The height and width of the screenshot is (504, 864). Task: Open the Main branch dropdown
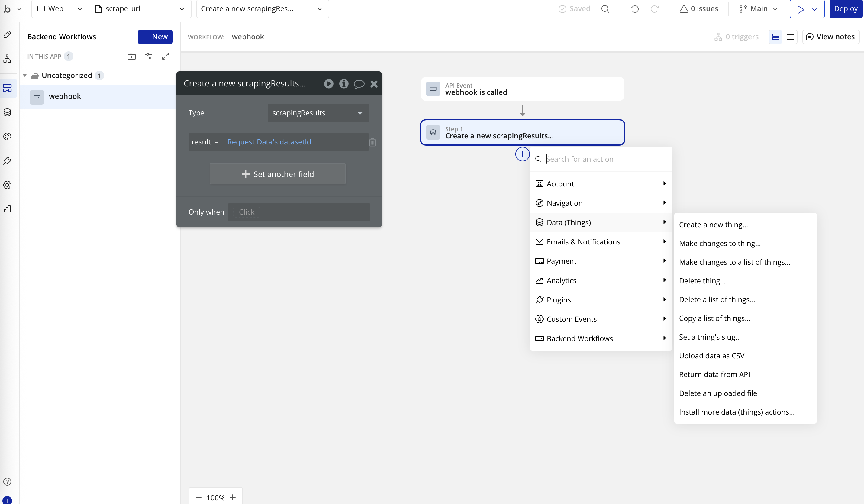coord(758,9)
